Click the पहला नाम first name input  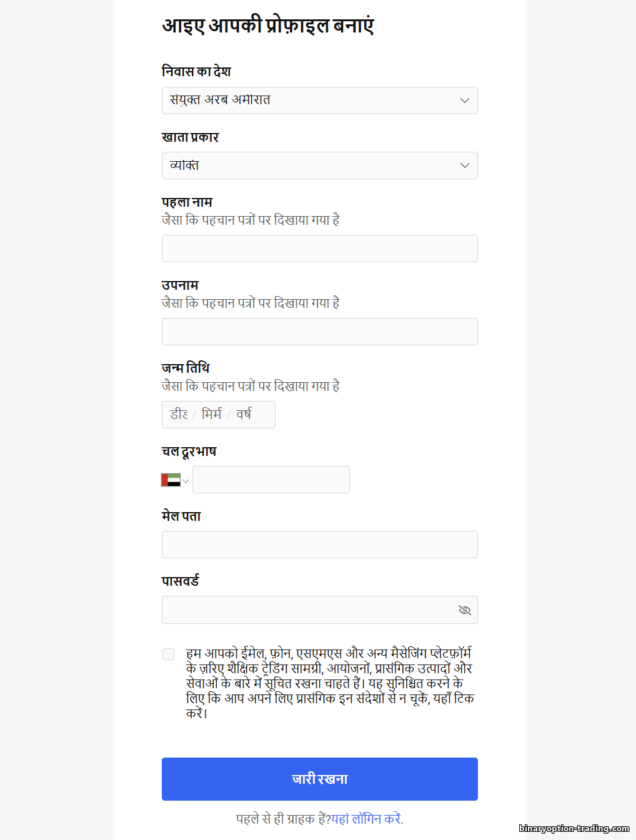coord(319,249)
